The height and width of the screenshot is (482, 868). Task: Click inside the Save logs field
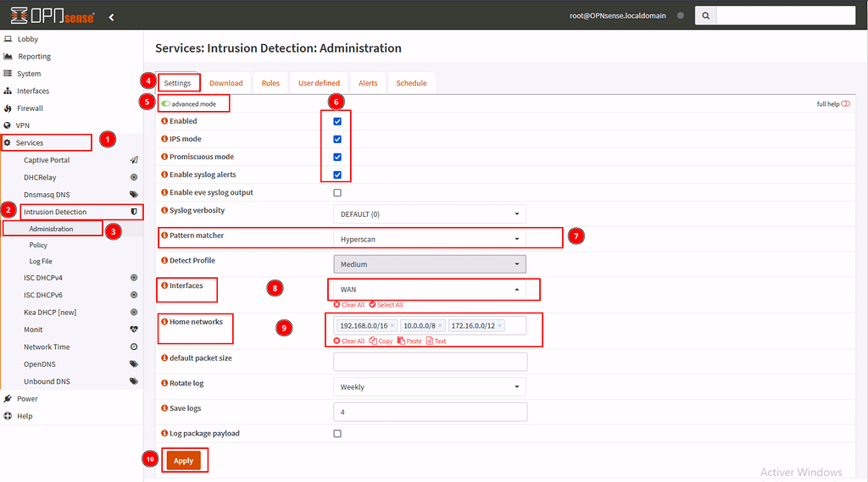tap(430, 413)
